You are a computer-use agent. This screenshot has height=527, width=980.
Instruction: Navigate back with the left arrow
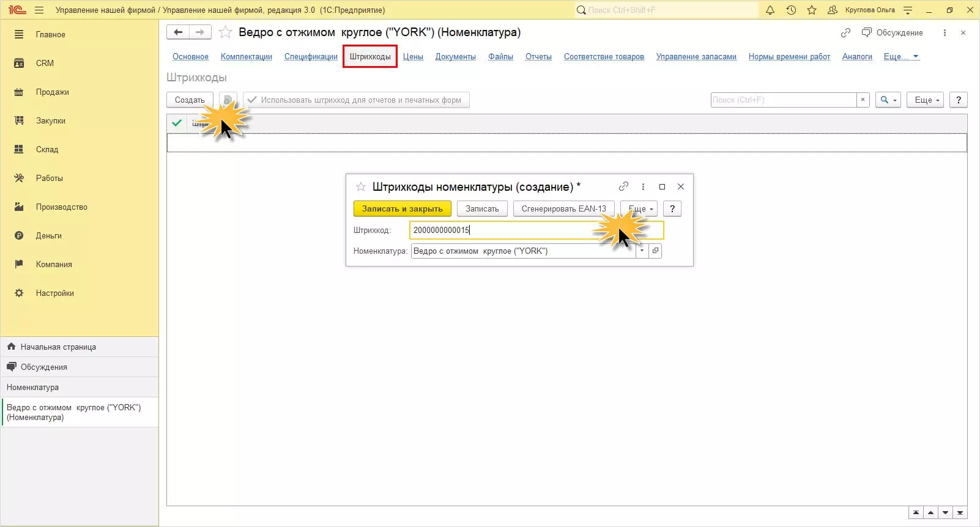tap(178, 32)
